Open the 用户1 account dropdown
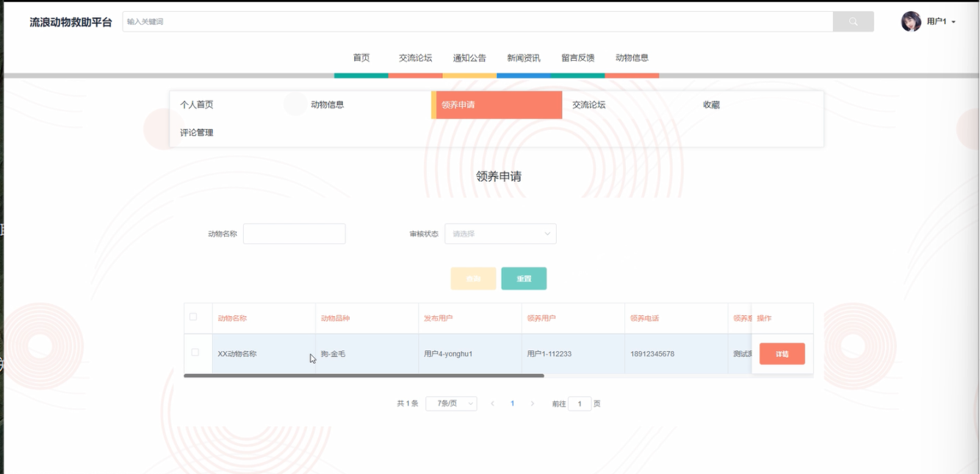This screenshot has height=474, width=980. click(x=940, y=22)
